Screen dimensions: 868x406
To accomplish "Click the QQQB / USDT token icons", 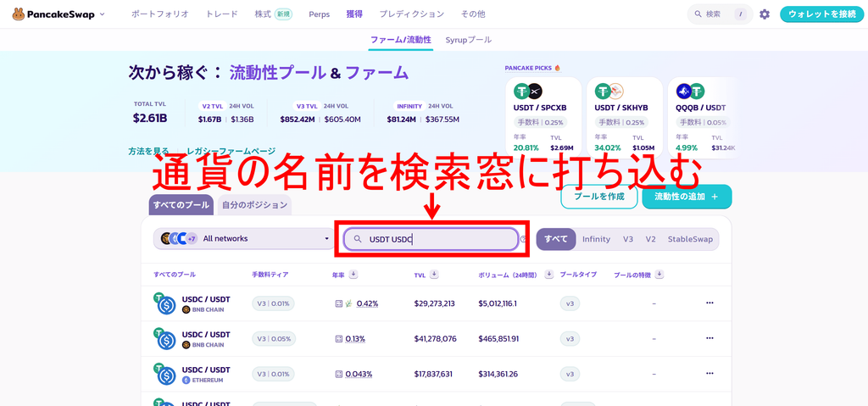I will pyautogui.click(x=690, y=92).
